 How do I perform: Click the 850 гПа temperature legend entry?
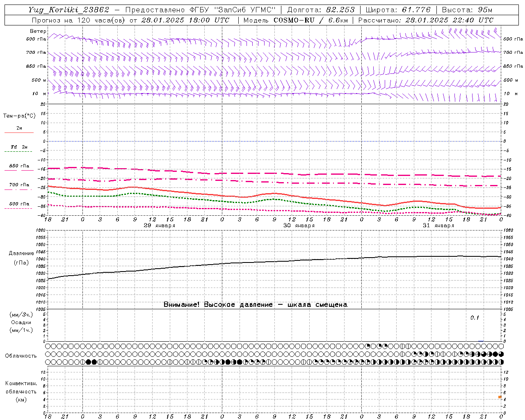click(x=19, y=166)
